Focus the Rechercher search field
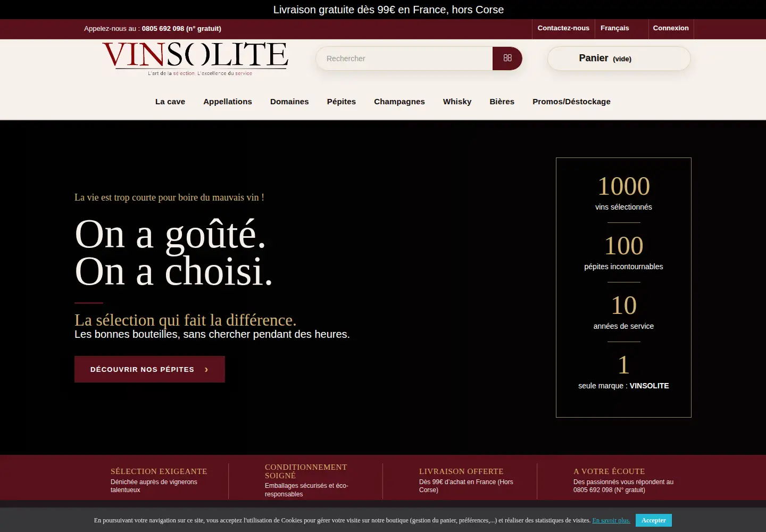Image resolution: width=766 pixels, height=532 pixels. 404,59
